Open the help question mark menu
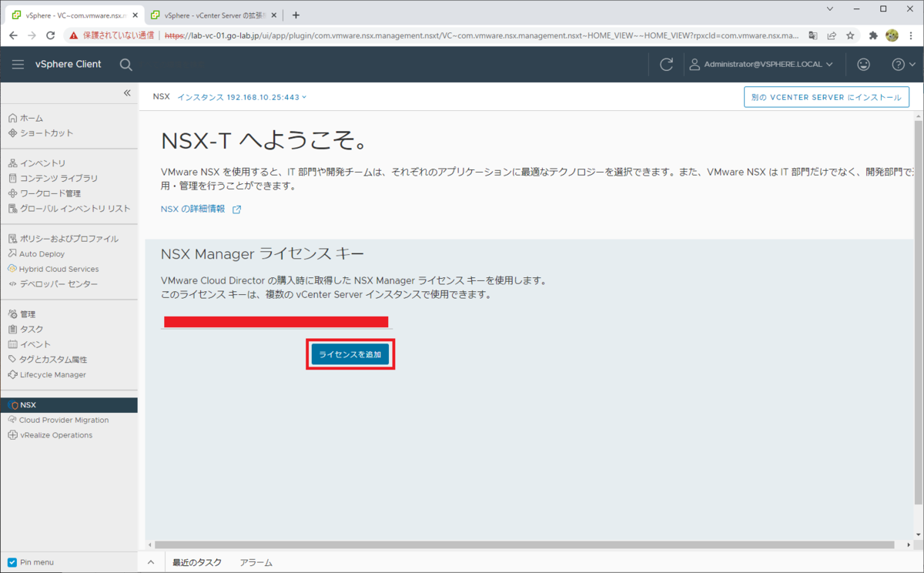This screenshot has width=924, height=573. (902, 65)
